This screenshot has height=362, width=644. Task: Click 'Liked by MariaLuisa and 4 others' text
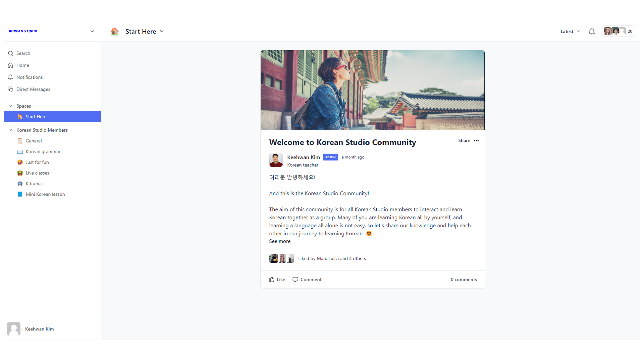click(x=332, y=258)
